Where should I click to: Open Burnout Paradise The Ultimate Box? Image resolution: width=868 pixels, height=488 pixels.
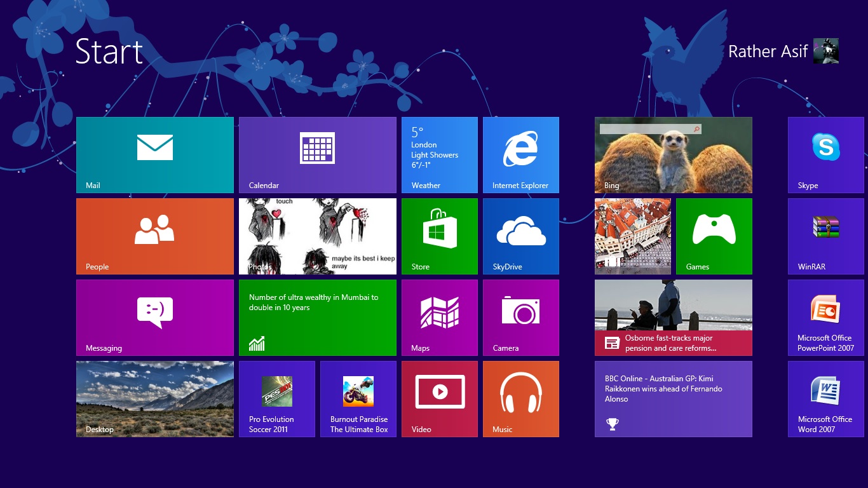coord(358,398)
